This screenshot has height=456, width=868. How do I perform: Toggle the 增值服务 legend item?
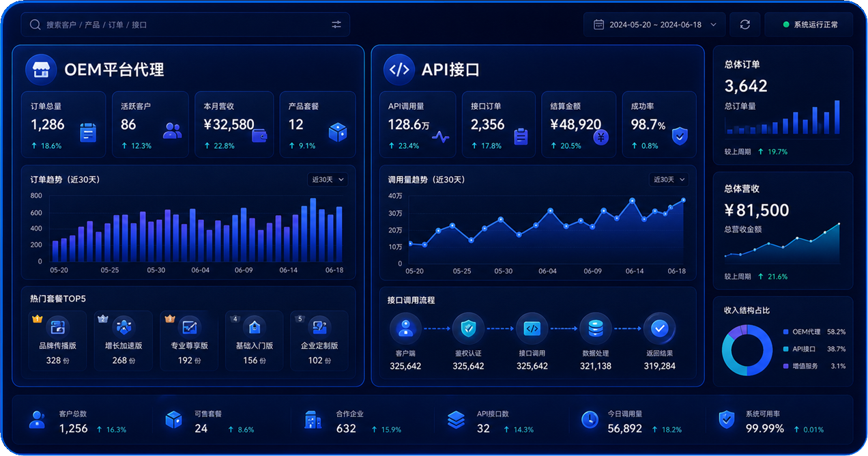[x=814, y=366]
